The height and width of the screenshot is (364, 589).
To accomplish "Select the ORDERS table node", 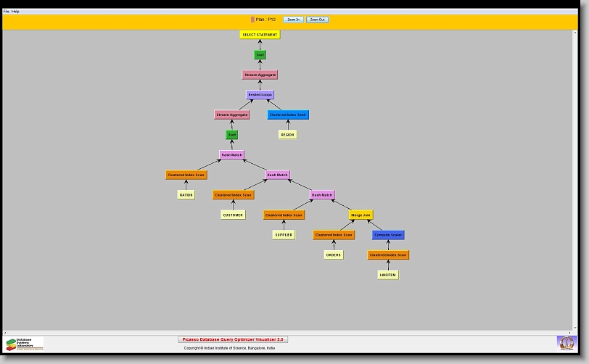I will pyautogui.click(x=334, y=255).
